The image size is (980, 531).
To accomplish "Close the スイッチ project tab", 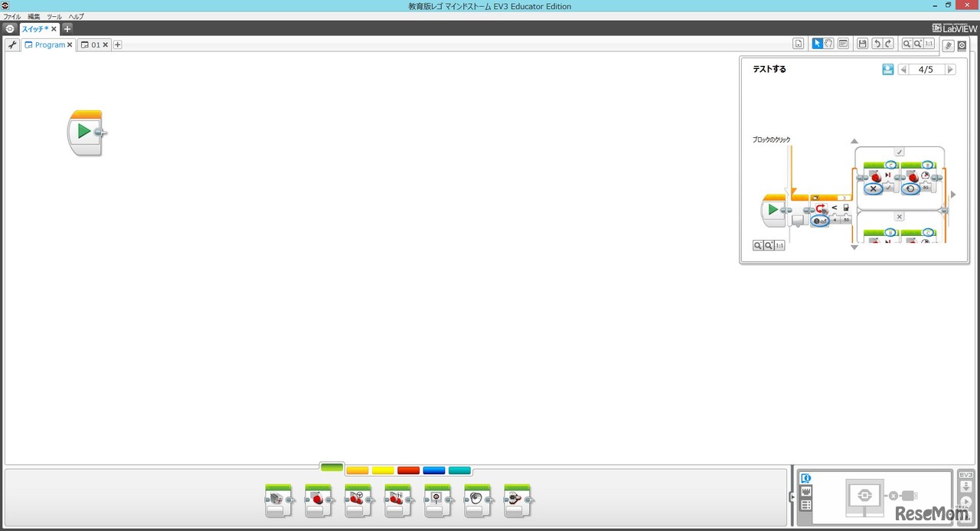I will [x=54, y=29].
